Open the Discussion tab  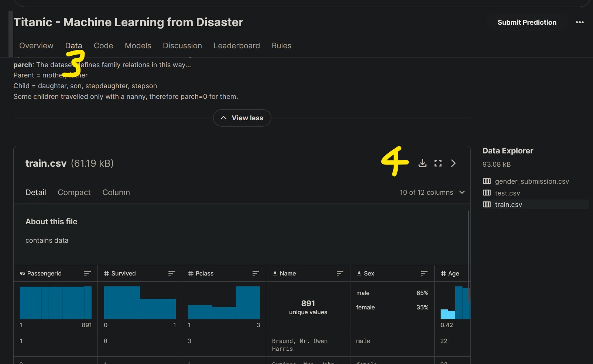tap(182, 46)
